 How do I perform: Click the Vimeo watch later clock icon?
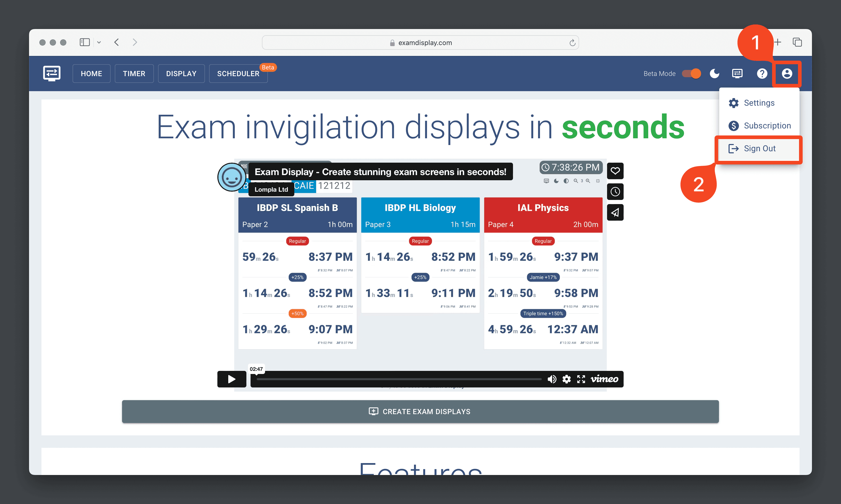(615, 192)
